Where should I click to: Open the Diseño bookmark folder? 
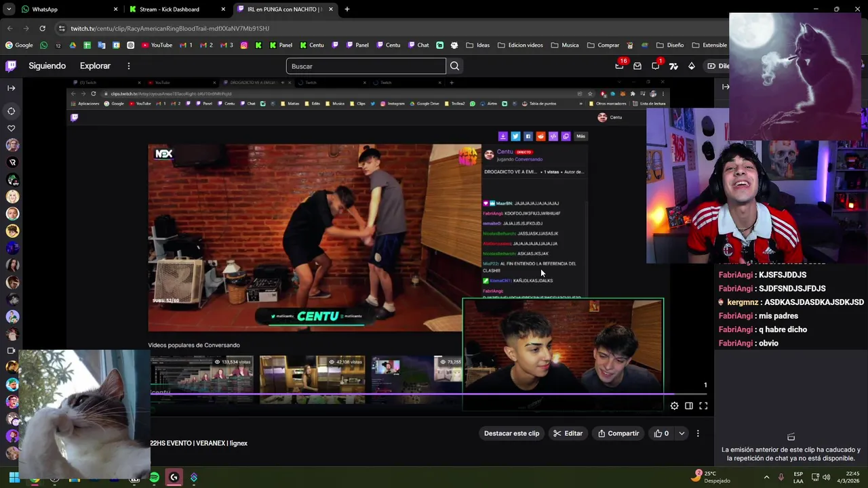click(x=670, y=45)
